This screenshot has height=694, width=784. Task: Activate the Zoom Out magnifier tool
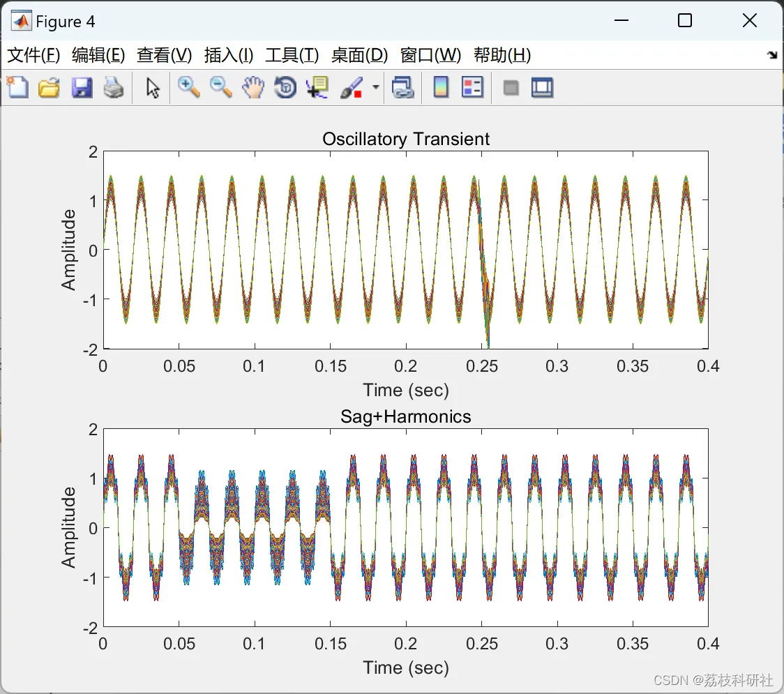[221, 87]
